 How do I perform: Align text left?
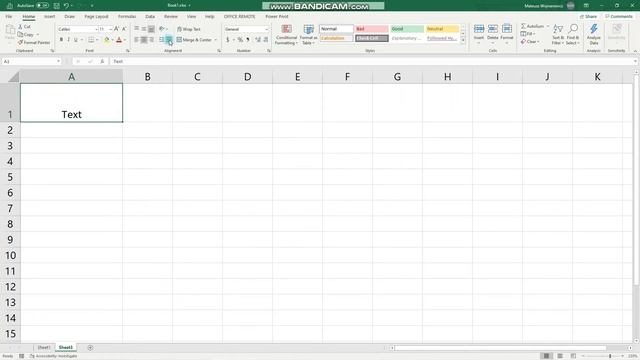click(136, 40)
